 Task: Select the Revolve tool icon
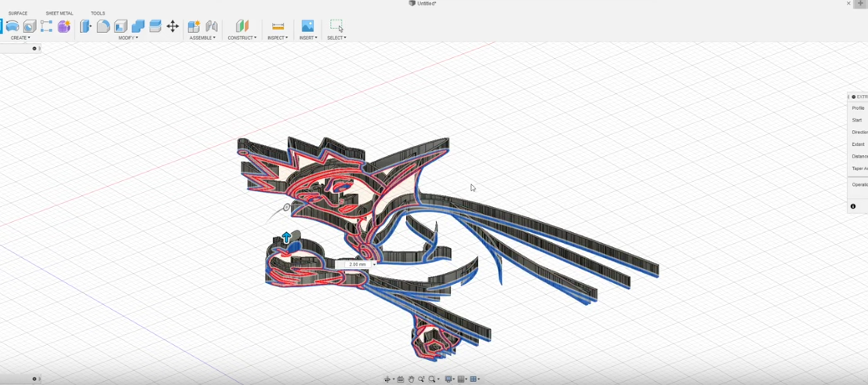tap(13, 26)
